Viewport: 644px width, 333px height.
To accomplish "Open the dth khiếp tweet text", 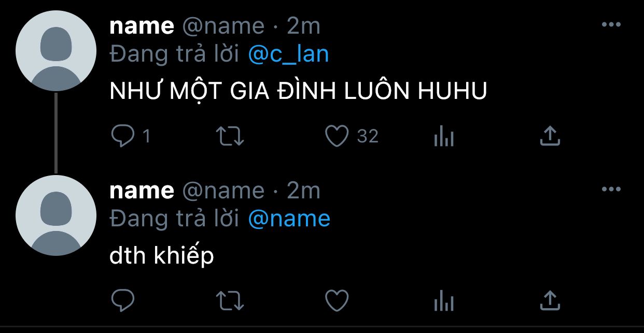I will click(x=162, y=256).
